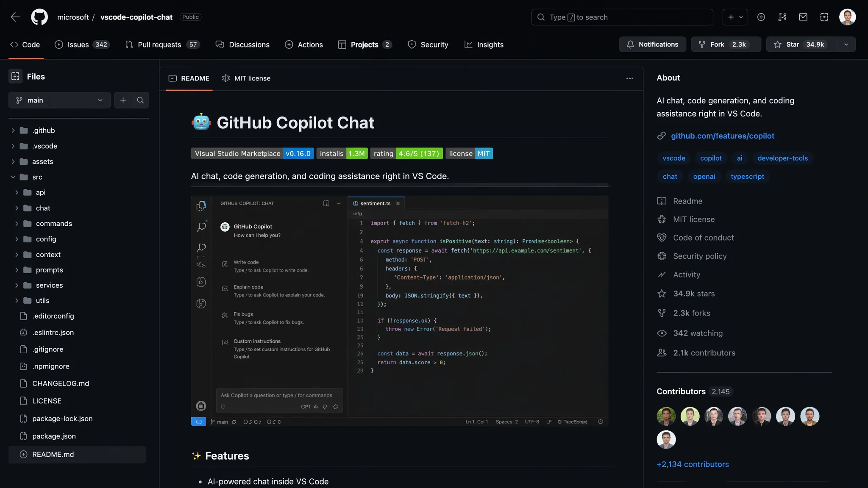Open the Copilot icon in the top bar
This screenshot has width=868, height=488.
(761, 17)
